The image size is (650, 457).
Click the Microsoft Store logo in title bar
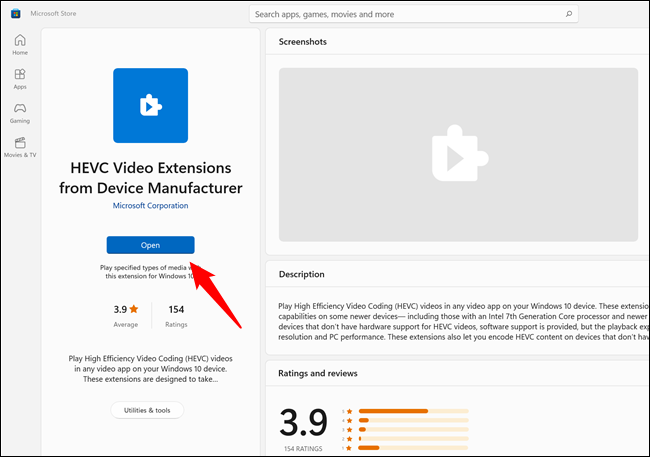click(x=15, y=14)
